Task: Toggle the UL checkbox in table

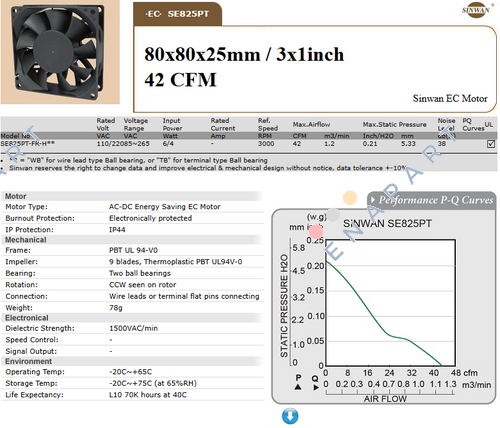Action: click(491, 144)
